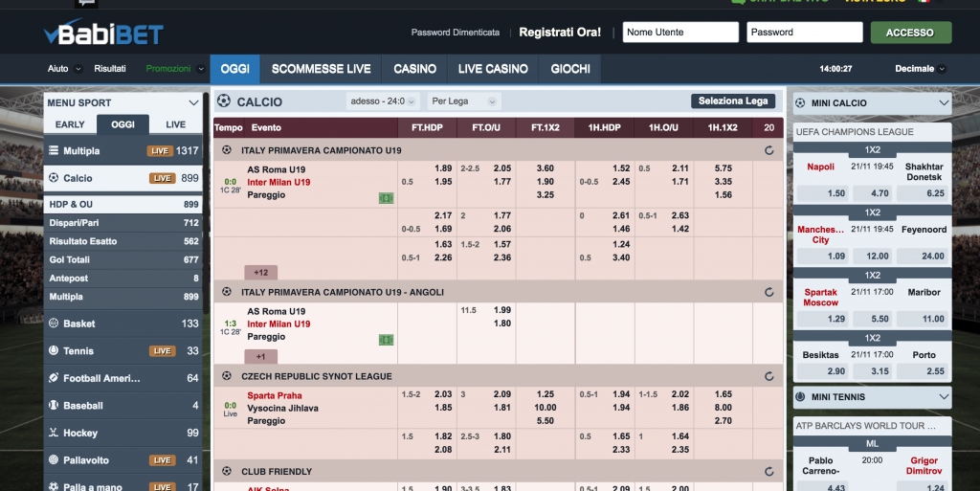The image size is (980, 491).
Task: Open the Risultati link
Action: click(110, 69)
